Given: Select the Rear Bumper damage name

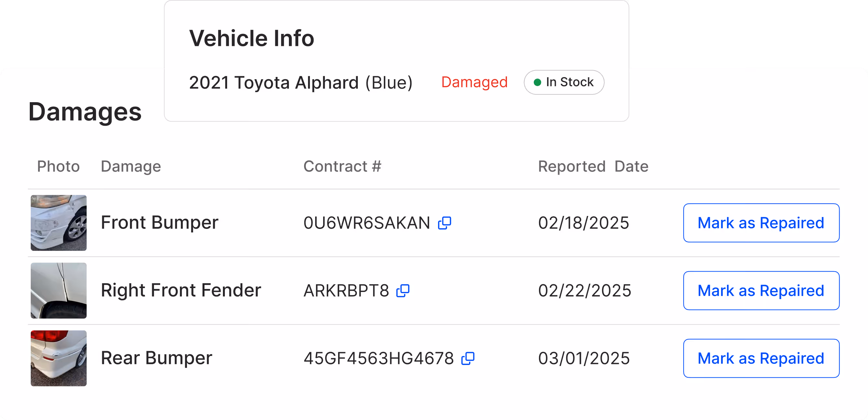Looking at the screenshot, I should pos(157,358).
